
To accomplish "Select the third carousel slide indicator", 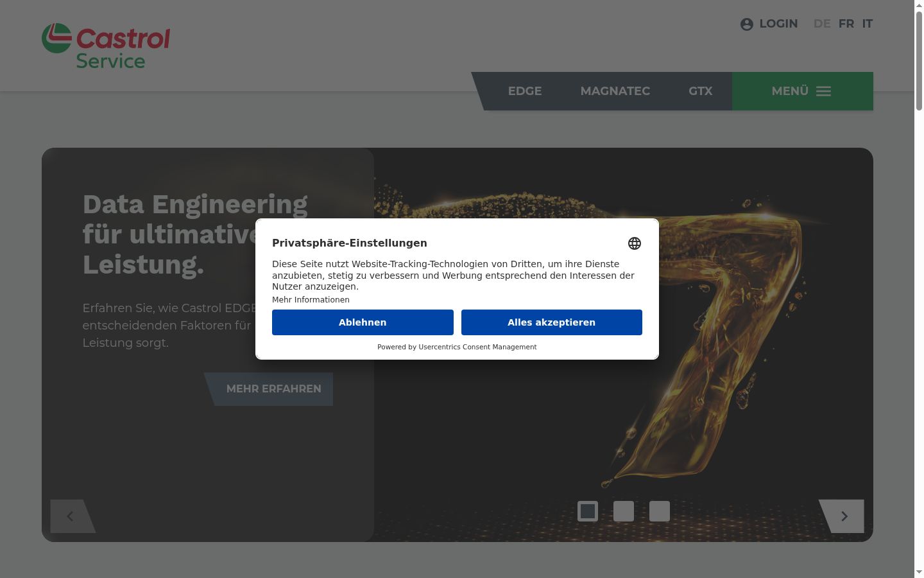I will tap(660, 511).
